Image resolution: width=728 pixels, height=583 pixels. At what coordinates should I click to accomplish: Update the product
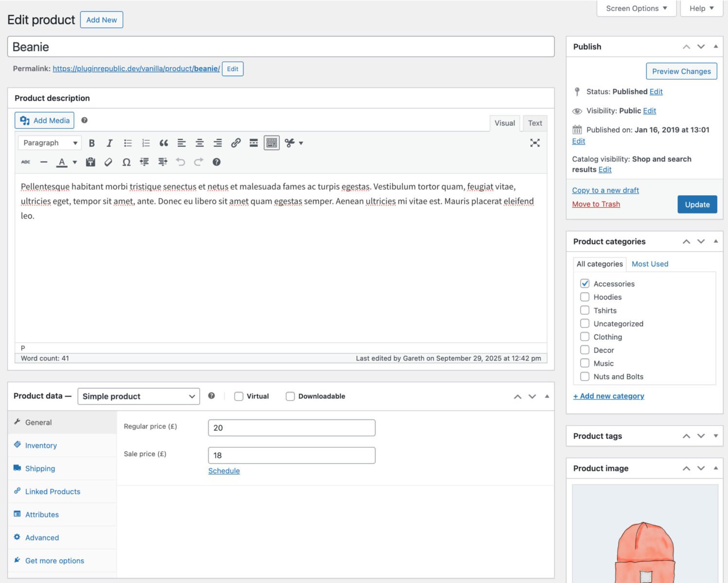tap(697, 204)
